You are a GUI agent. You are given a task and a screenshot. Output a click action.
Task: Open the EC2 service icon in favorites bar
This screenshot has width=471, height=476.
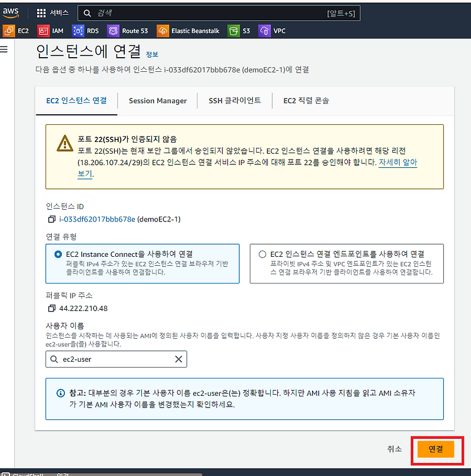(x=9, y=30)
